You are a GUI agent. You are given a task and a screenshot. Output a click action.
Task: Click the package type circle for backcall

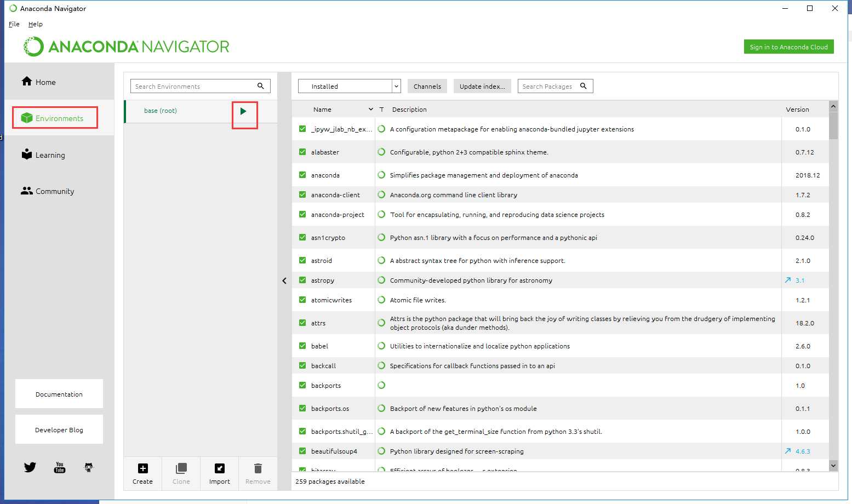[x=381, y=365]
